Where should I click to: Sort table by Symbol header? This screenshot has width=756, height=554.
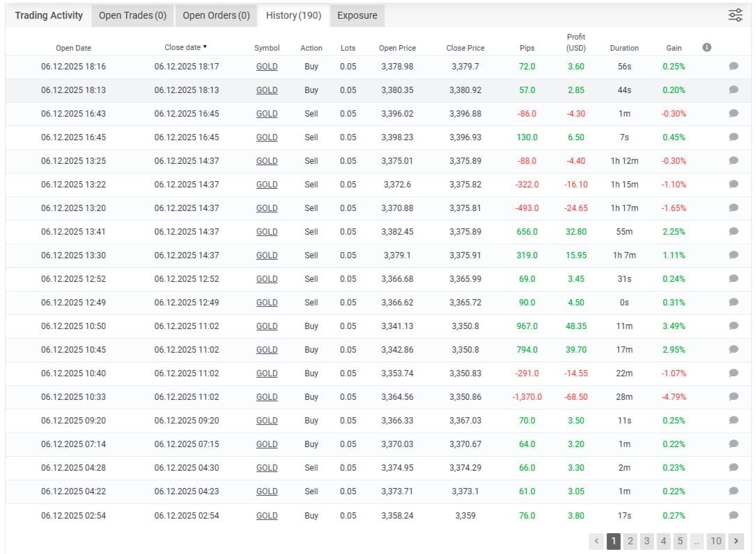(x=267, y=48)
